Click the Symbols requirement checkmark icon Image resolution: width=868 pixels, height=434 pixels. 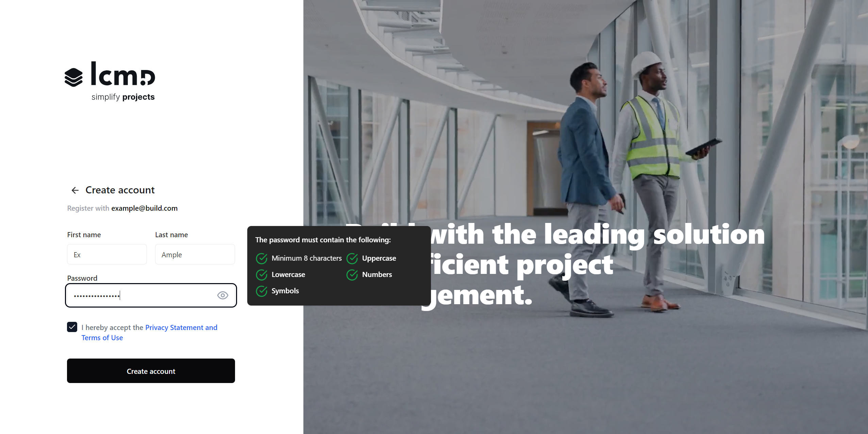(x=262, y=291)
